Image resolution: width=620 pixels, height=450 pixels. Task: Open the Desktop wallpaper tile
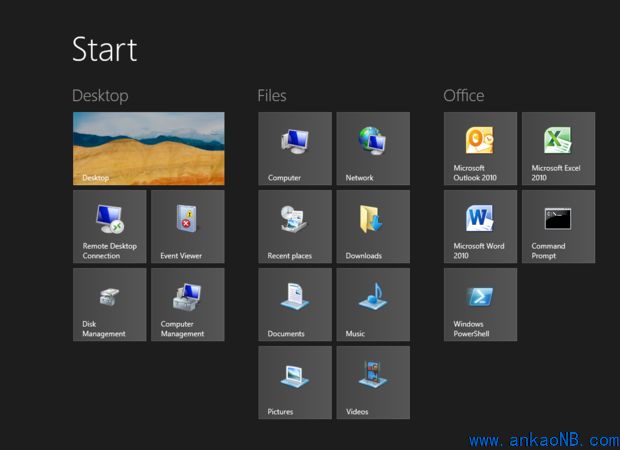pos(148,148)
